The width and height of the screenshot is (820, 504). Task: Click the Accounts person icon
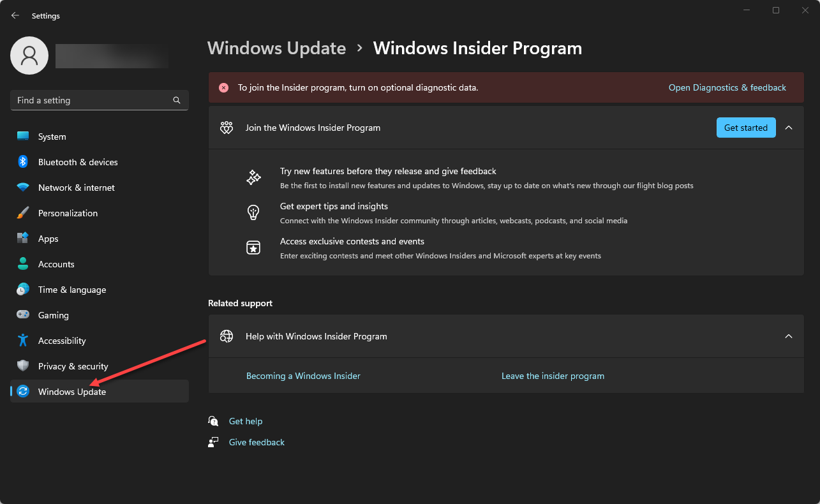(23, 264)
